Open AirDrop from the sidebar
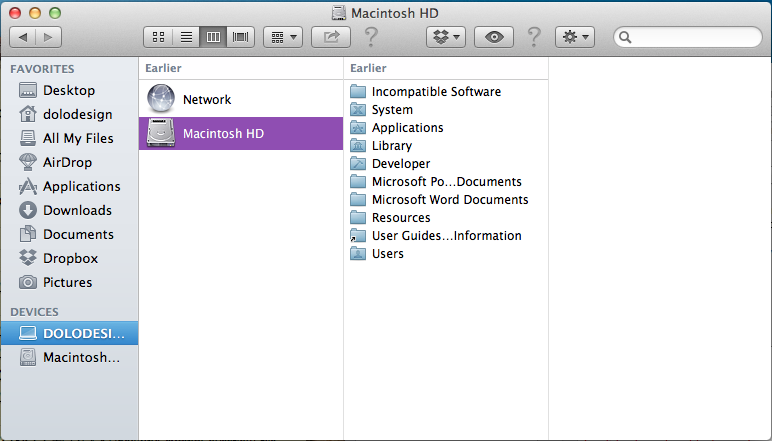 (x=69, y=162)
